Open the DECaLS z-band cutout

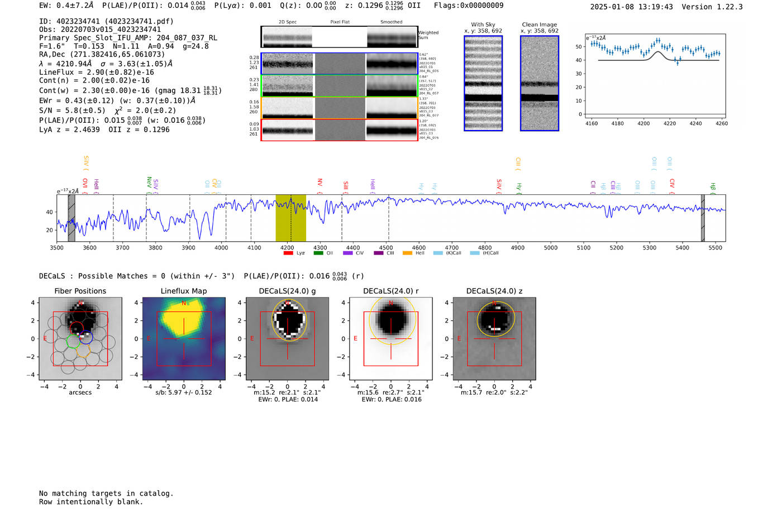point(494,339)
